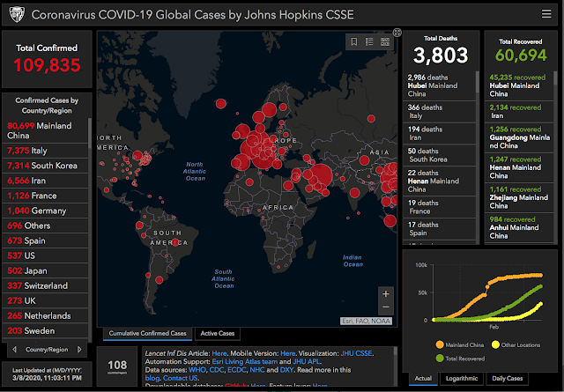
Task: Toggle Other Locations legend marker
Action: tap(495, 344)
